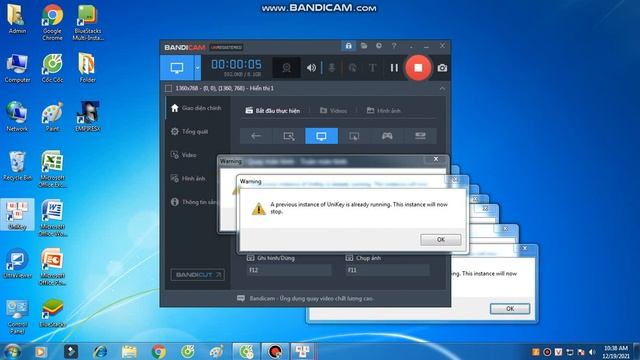Select the Control Panel desktop icon
The image size is (640, 360).
pyautogui.click(x=17, y=317)
